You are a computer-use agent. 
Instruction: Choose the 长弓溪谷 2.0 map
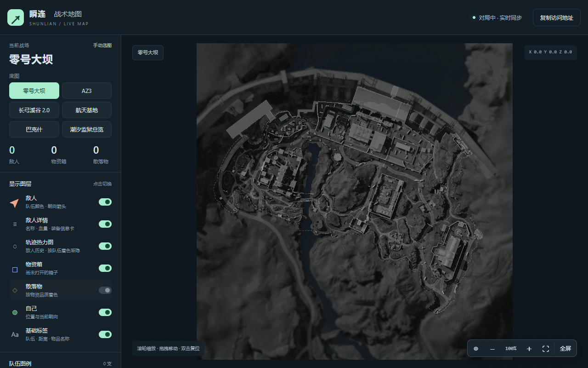pos(34,110)
